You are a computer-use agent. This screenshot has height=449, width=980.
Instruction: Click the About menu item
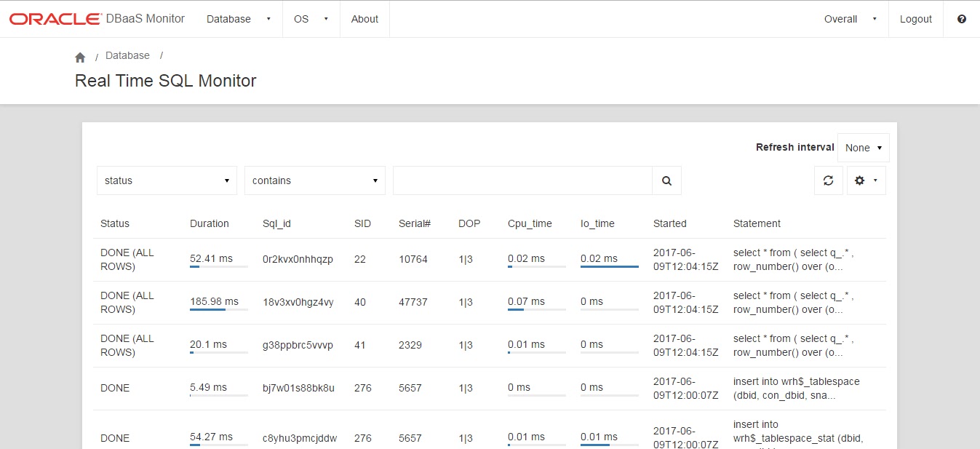[364, 19]
